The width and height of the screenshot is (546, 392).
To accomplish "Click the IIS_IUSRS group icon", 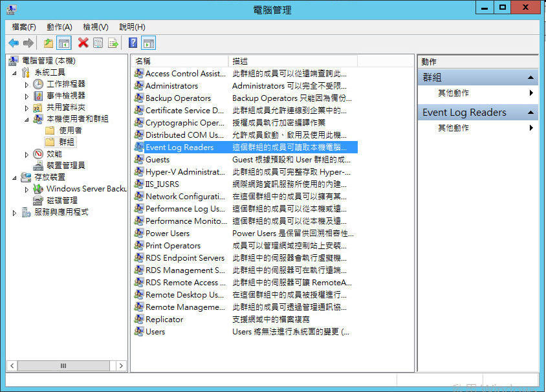I will [x=138, y=184].
